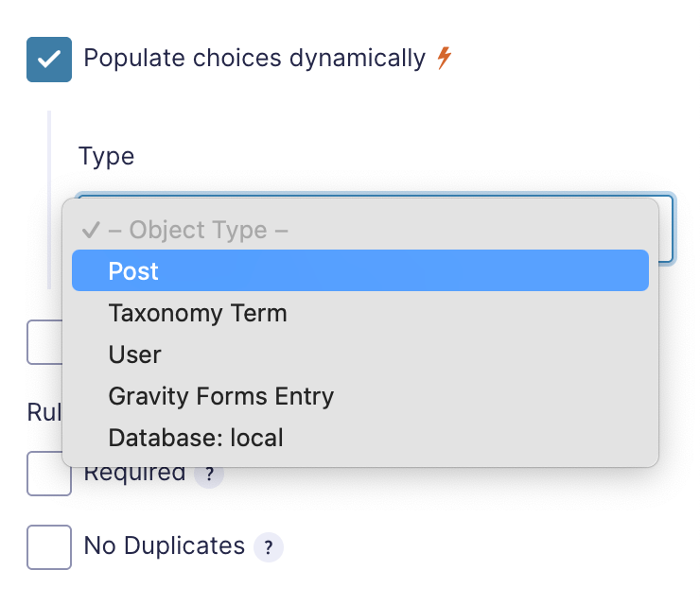Click the No Duplicates label text
Viewport: 700px width, 605px height.
[x=165, y=545]
